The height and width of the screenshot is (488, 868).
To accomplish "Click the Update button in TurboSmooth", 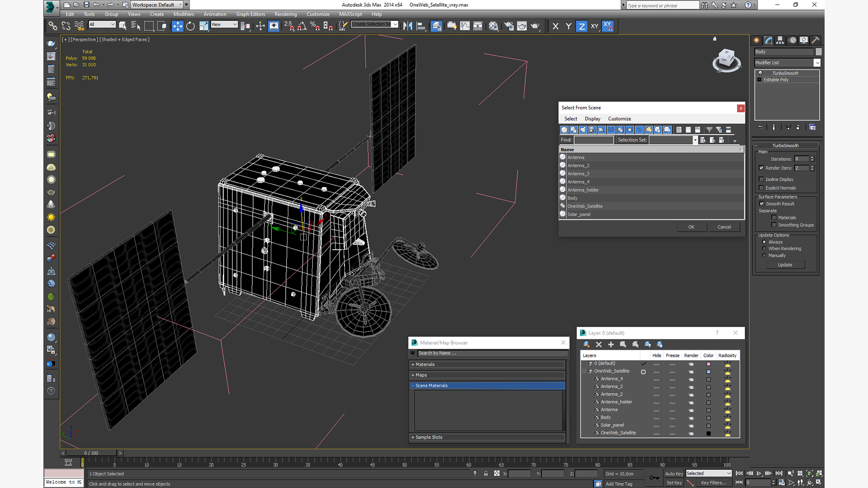I will point(785,265).
